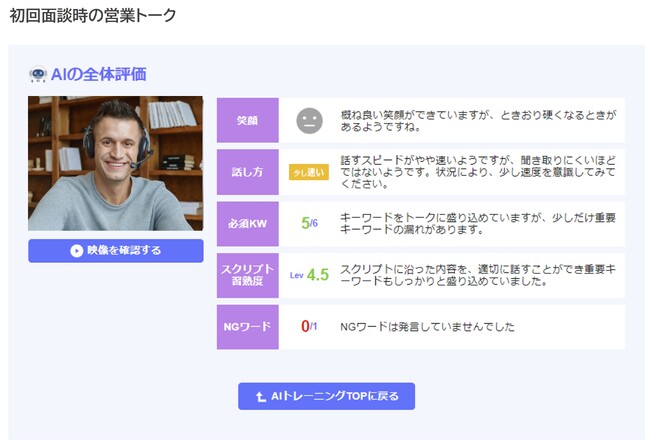
Task: Return via the AIトレーニングTOPに戻る button
Action: pyautogui.click(x=326, y=396)
